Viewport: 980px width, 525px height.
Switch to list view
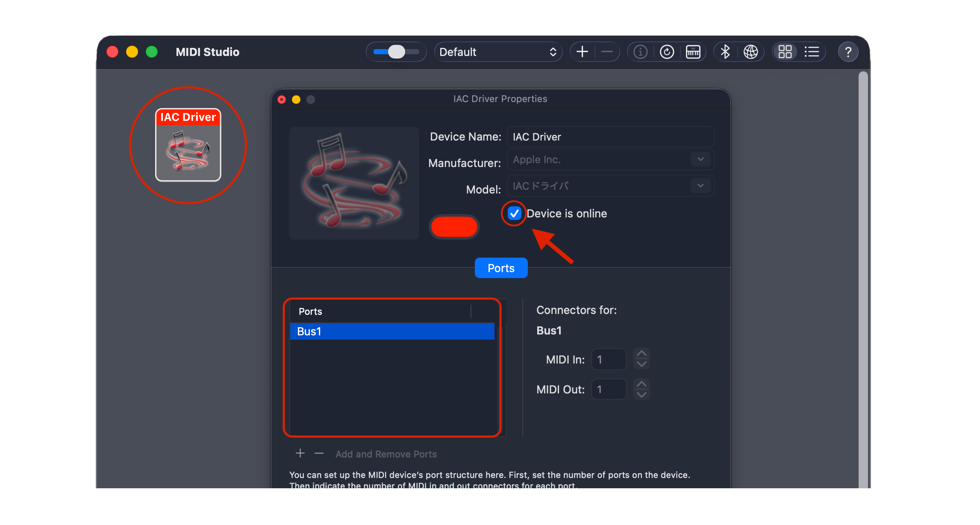[812, 52]
